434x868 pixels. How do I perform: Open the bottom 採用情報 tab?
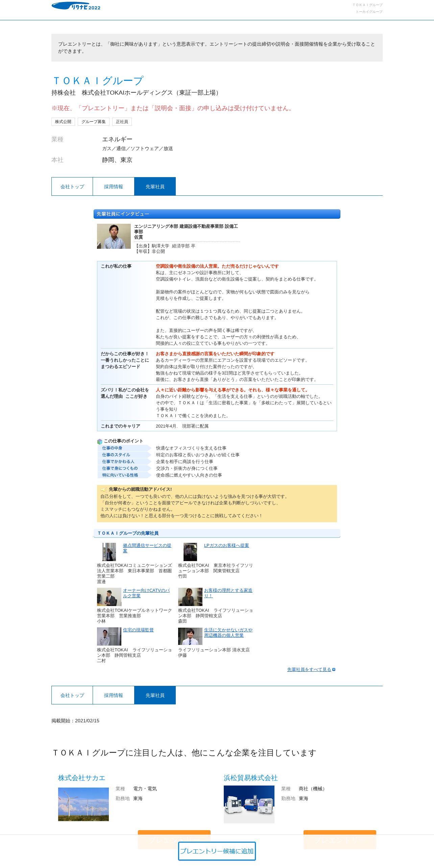coord(114,695)
